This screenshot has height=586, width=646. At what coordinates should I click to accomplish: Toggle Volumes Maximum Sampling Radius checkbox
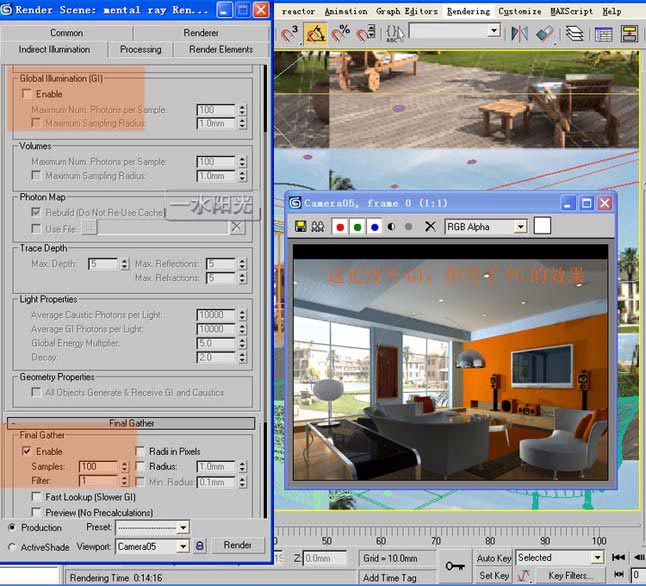(36, 175)
